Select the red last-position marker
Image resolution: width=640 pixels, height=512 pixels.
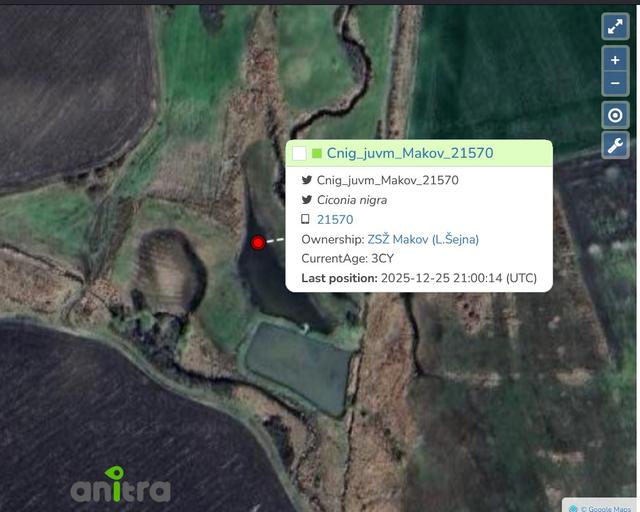(x=258, y=243)
